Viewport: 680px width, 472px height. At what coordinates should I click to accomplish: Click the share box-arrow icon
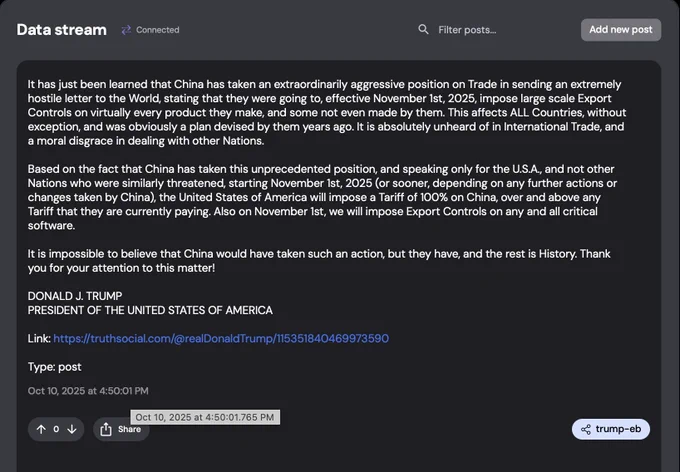[x=106, y=429]
